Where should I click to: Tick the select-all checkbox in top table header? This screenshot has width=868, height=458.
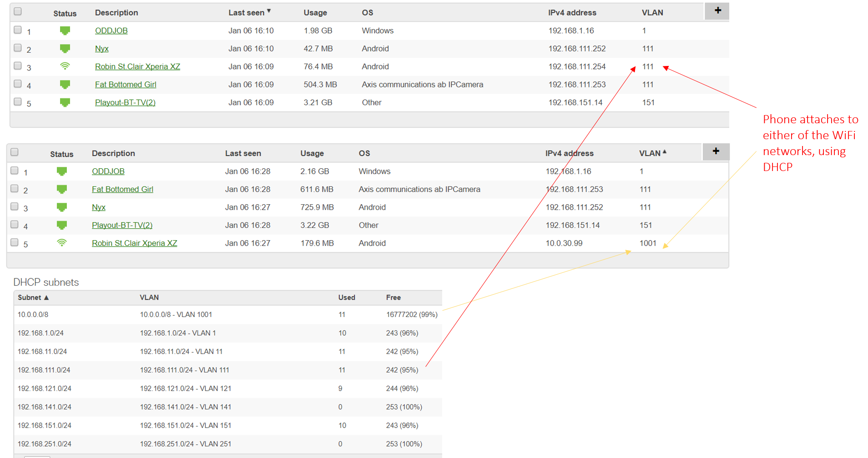(18, 11)
